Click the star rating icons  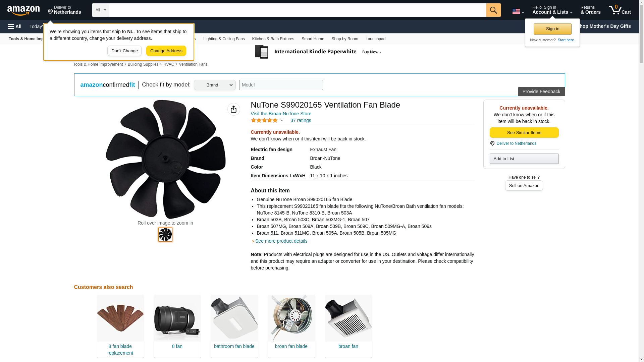[x=264, y=120]
